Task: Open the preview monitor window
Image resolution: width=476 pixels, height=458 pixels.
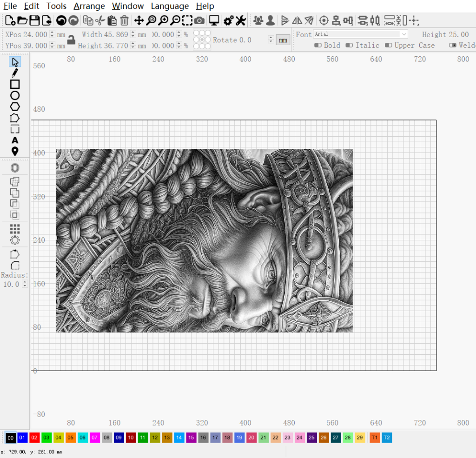Action: click(x=214, y=20)
